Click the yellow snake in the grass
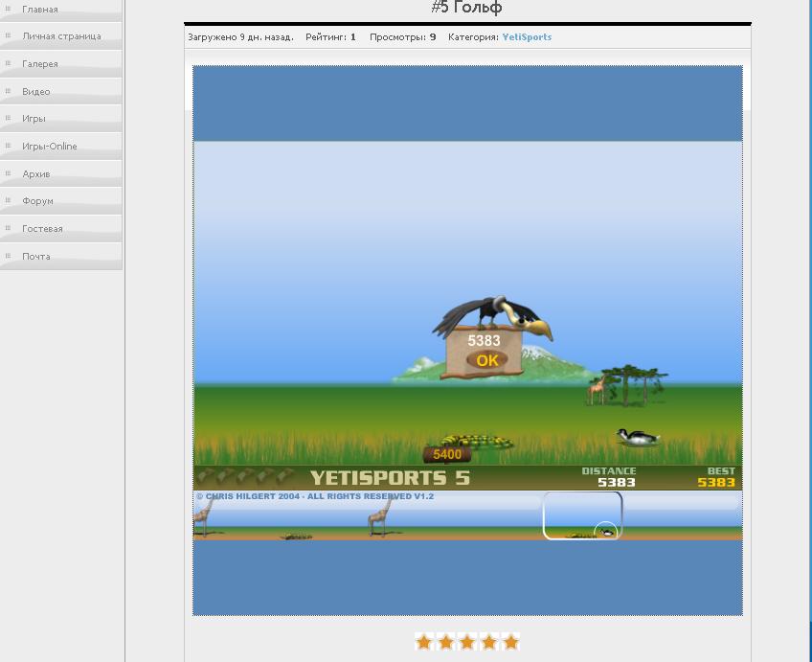The image size is (812, 662). (x=479, y=442)
